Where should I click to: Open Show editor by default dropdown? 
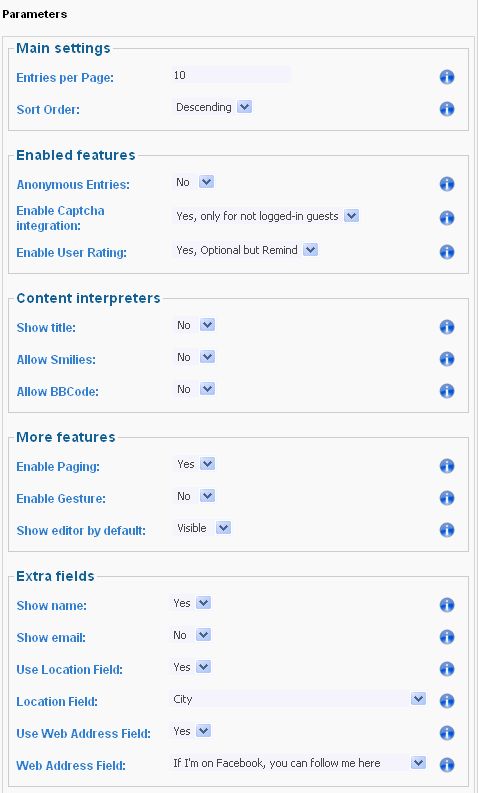(x=202, y=528)
